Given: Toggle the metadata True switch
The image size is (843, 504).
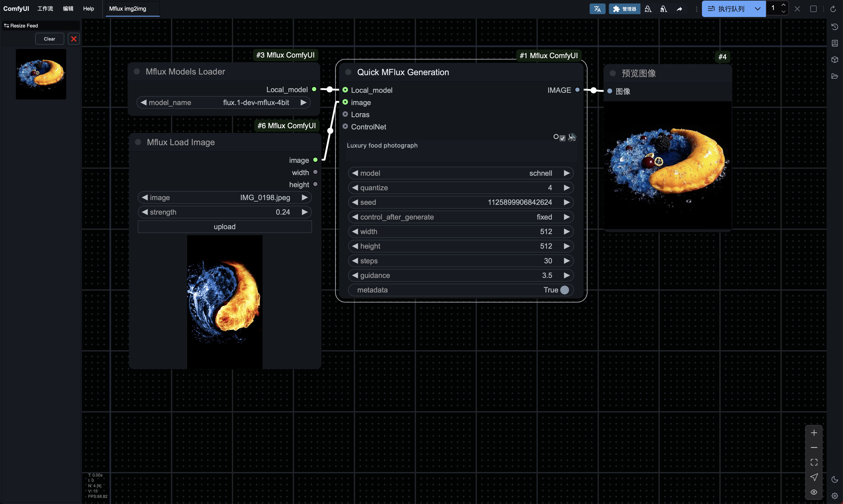Looking at the screenshot, I should (564, 290).
